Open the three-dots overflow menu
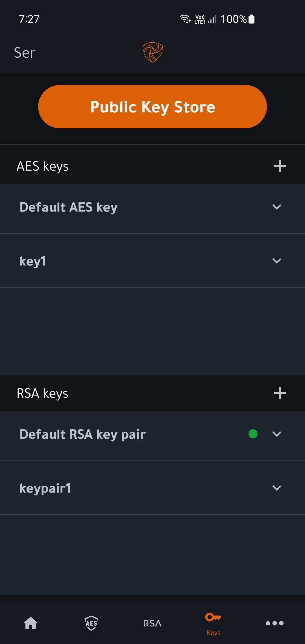This screenshot has height=644, width=305. pos(274,623)
